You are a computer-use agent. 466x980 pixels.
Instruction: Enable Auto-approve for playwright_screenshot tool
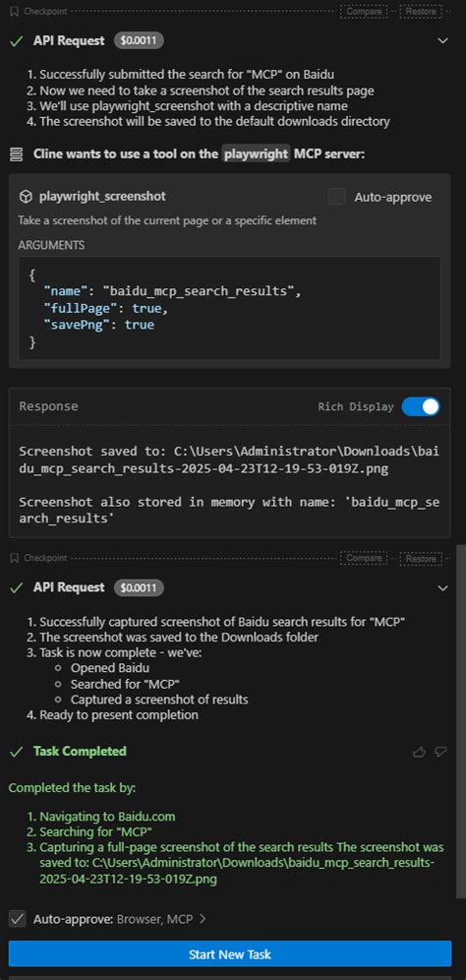[336, 197]
